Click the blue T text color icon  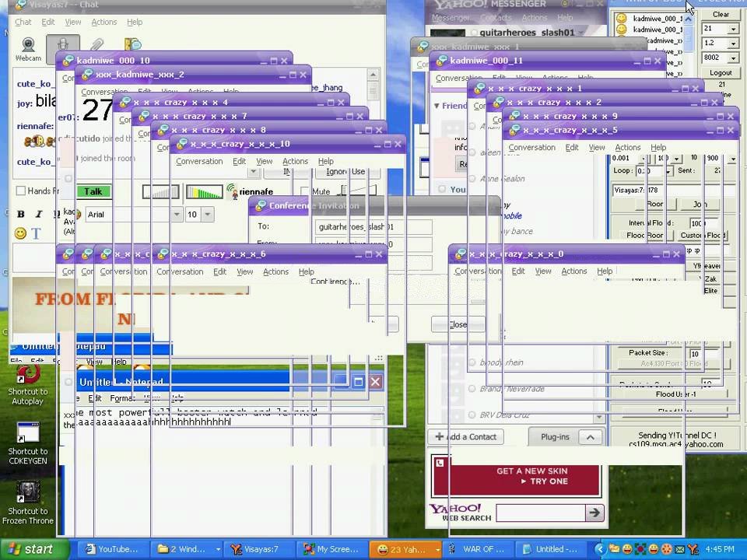coord(37,233)
